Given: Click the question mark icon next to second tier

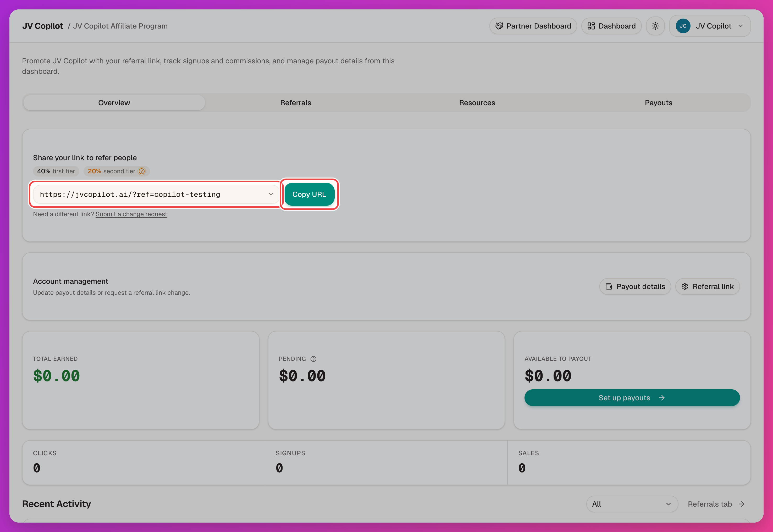Looking at the screenshot, I should [142, 171].
